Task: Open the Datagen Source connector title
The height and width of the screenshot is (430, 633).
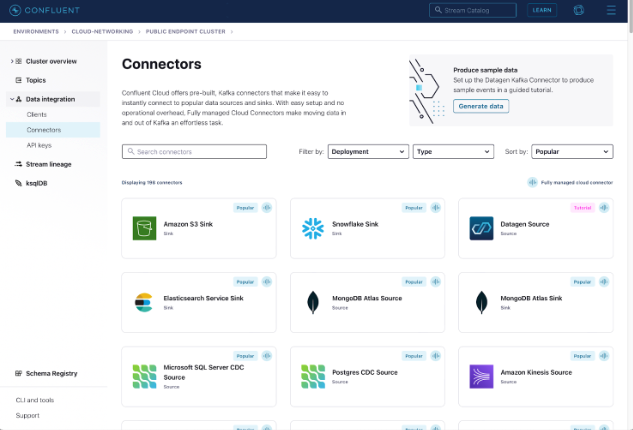Action: pos(525,224)
